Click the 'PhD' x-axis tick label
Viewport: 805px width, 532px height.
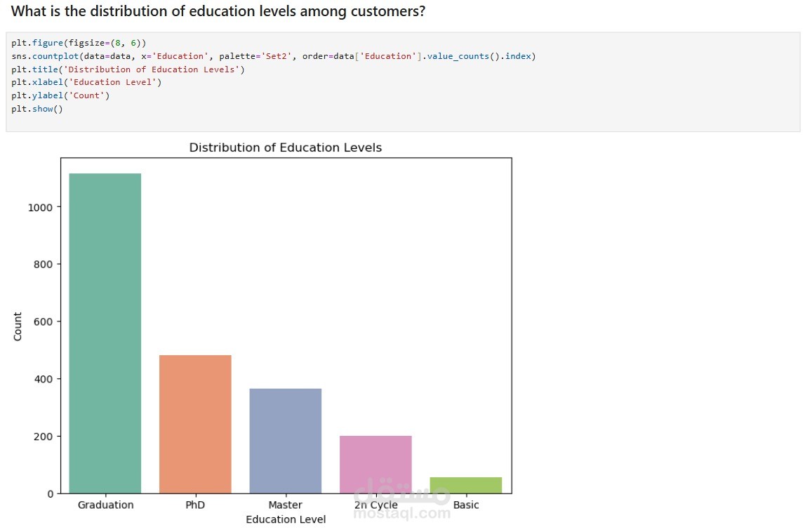[x=195, y=505]
